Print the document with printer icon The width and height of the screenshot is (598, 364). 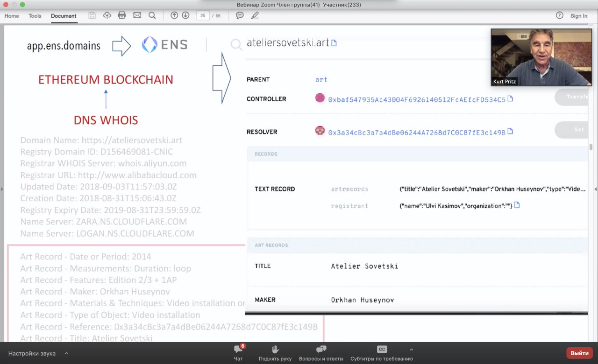(122, 15)
